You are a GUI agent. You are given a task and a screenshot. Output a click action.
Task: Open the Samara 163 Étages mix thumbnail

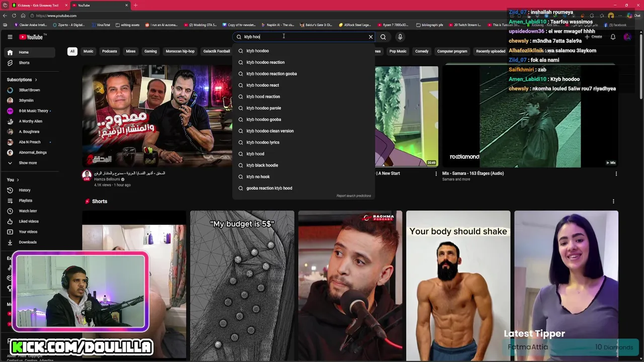point(530,116)
